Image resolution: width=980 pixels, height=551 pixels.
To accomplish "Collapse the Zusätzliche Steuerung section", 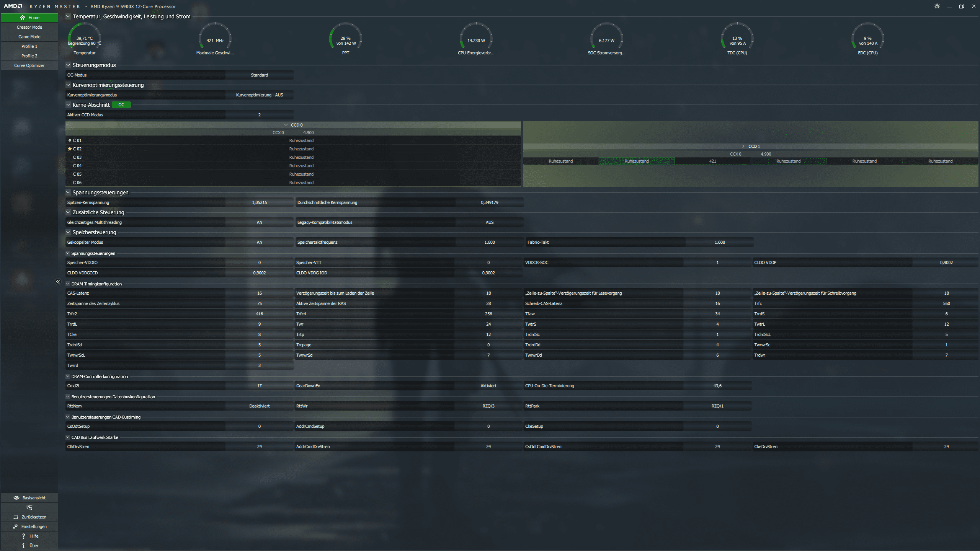I will point(68,212).
